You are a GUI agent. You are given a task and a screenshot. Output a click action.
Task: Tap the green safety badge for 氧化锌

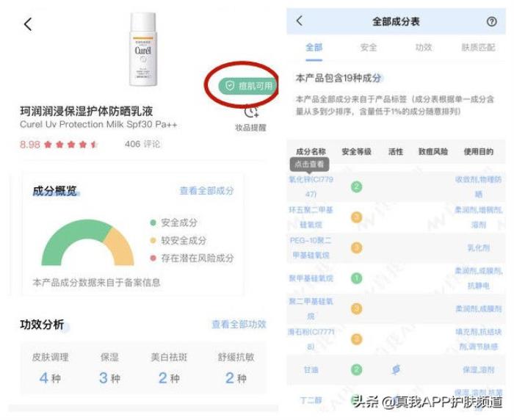pos(356,187)
